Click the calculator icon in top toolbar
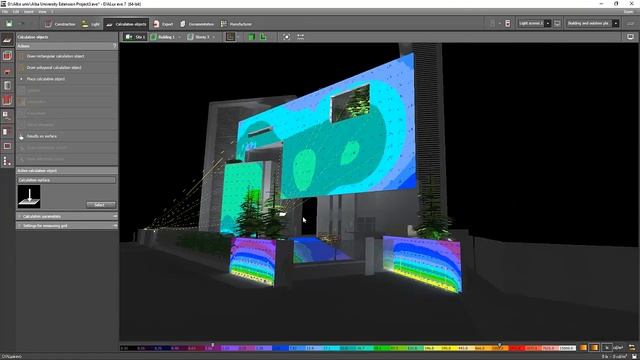640x360 pixels. [x=507, y=24]
